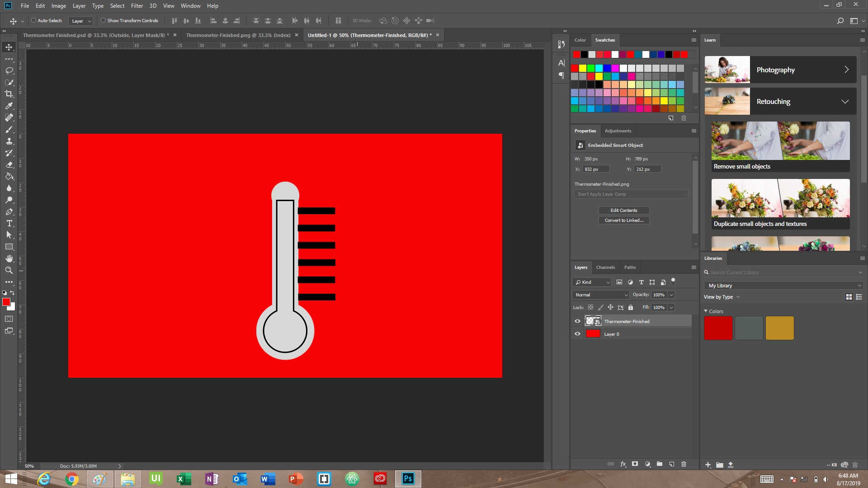Swap foreground and background colors
This screenshot has height=488, width=868.
pos(13,293)
